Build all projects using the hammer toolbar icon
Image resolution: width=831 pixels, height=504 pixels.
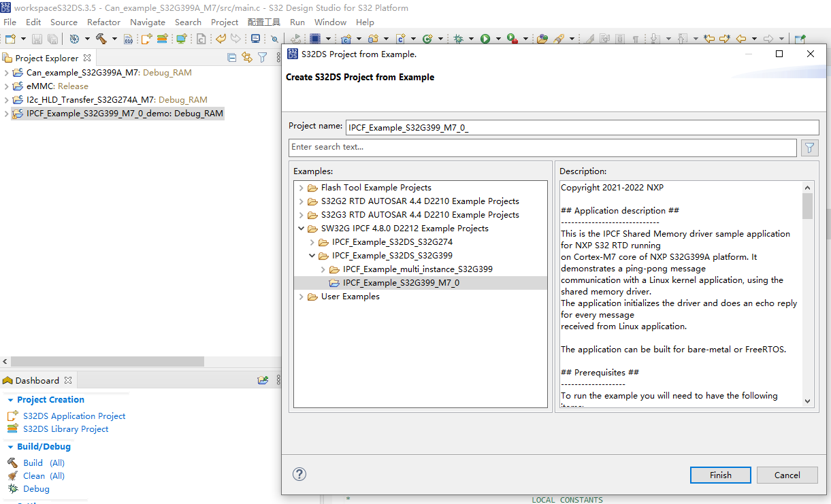click(102, 38)
